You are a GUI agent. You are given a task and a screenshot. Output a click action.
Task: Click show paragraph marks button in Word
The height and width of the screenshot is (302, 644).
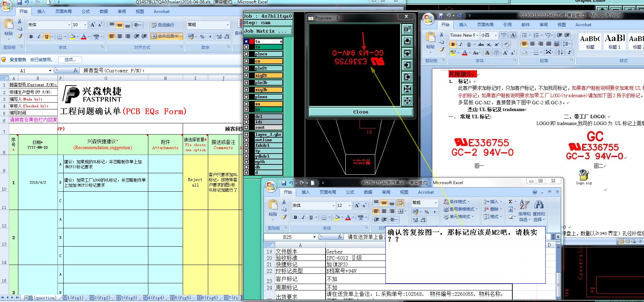pos(569,52)
